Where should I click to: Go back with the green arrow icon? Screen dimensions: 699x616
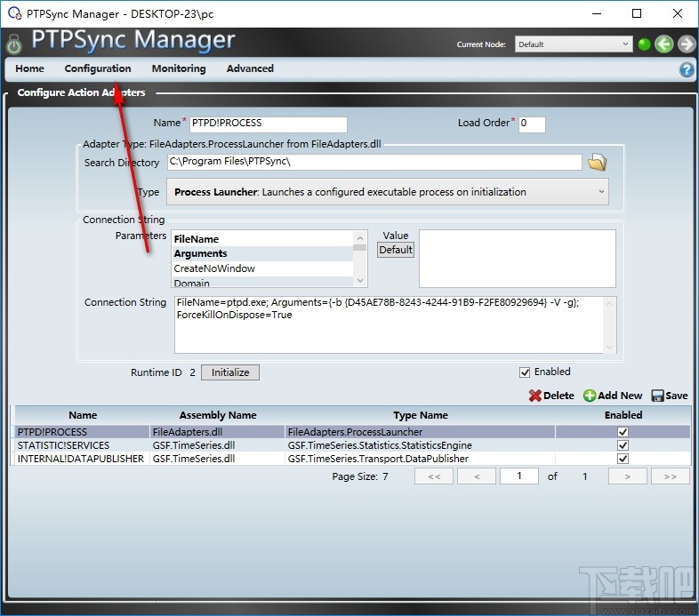(x=664, y=44)
